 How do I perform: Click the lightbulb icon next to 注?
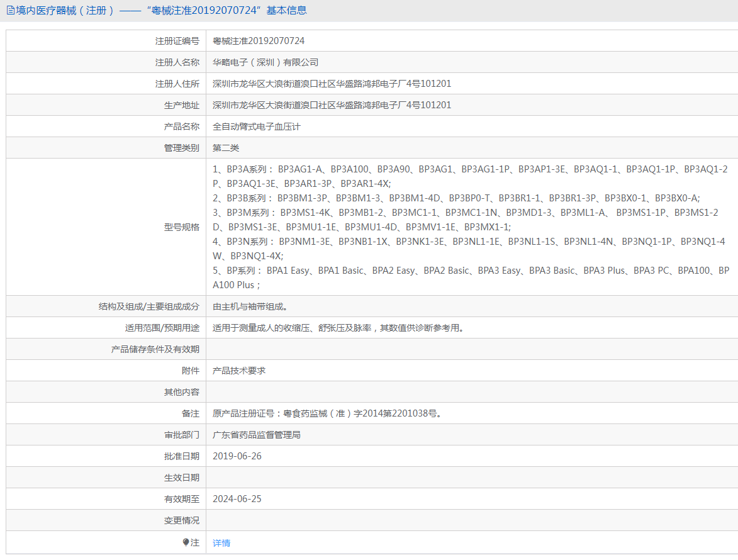click(x=186, y=542)
